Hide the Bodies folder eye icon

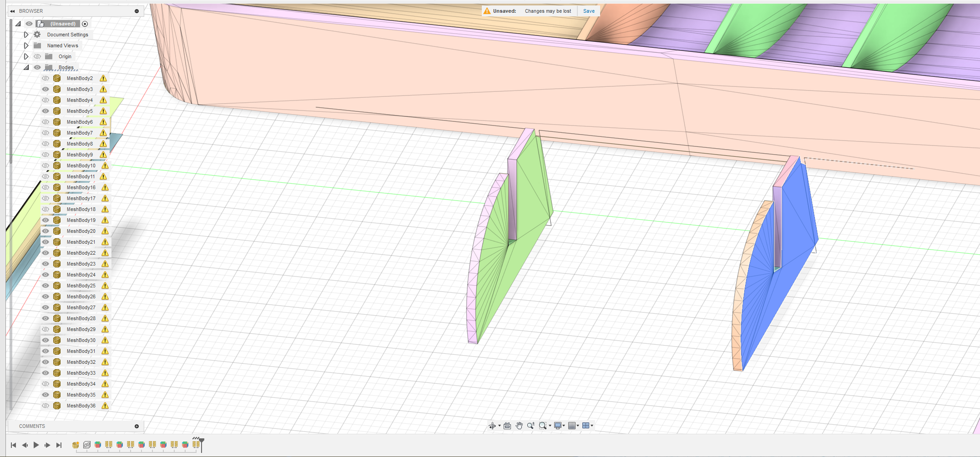(37, 67)
